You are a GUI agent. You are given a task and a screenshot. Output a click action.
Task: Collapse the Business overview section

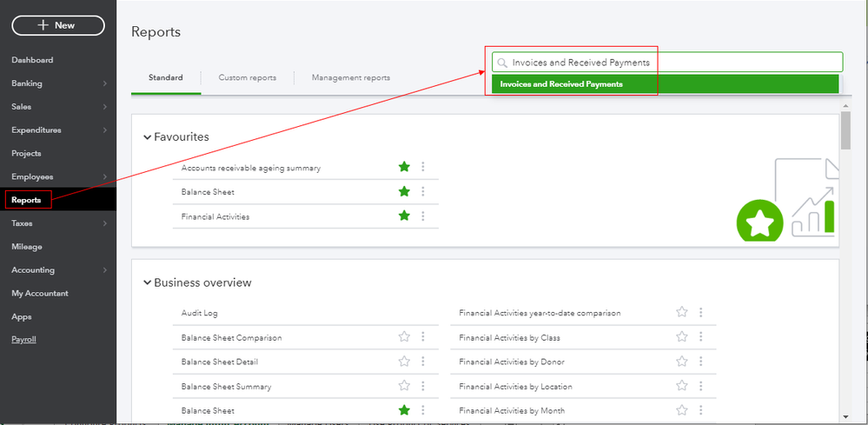[147, 282]
